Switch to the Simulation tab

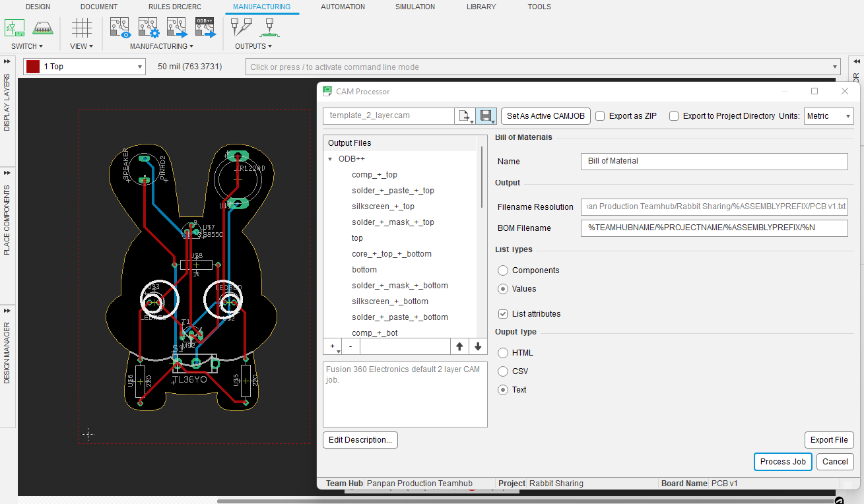pos(415,7)
